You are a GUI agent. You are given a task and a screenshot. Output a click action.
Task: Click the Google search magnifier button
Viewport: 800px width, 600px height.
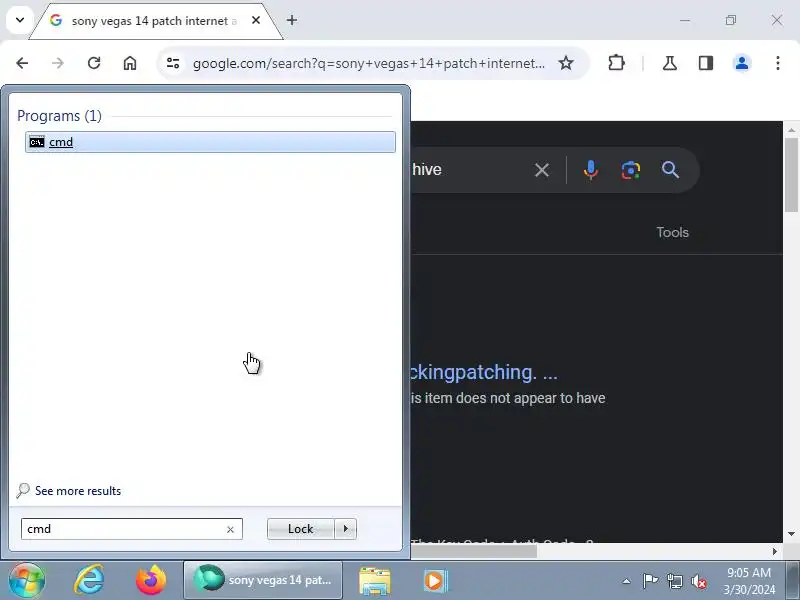pos(670,170)
